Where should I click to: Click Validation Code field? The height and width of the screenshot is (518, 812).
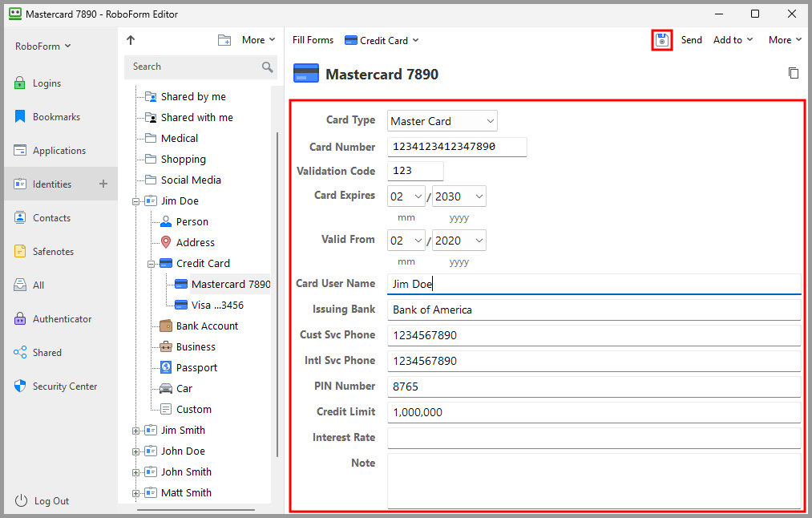(x=415, y=171)
